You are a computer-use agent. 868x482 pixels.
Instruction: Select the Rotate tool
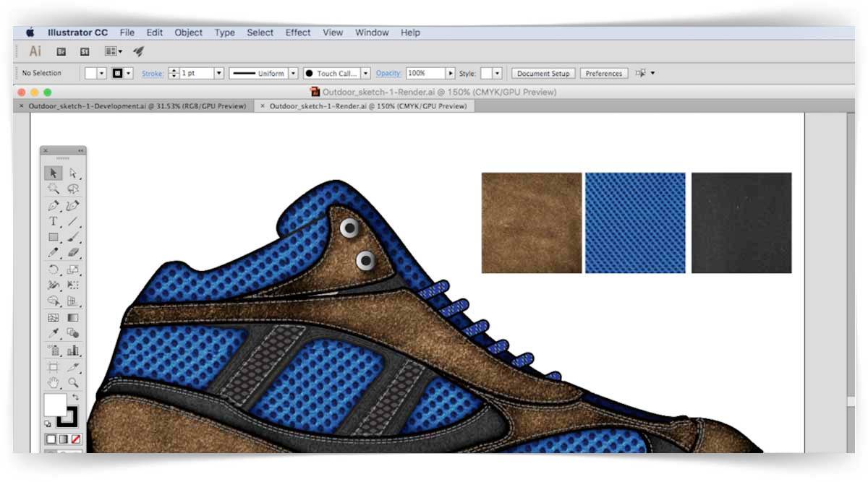(54, 270)
